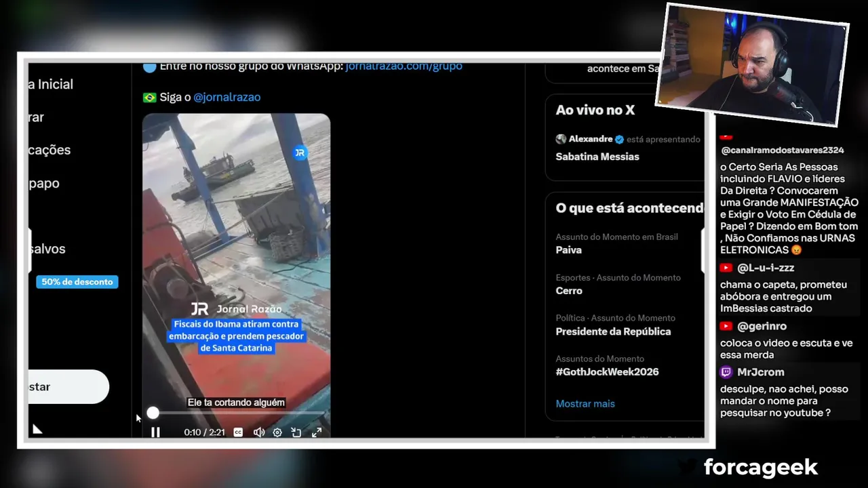Open trending topic Presidente da República
This screenshot has height=488, width=868.
point(613,331)
